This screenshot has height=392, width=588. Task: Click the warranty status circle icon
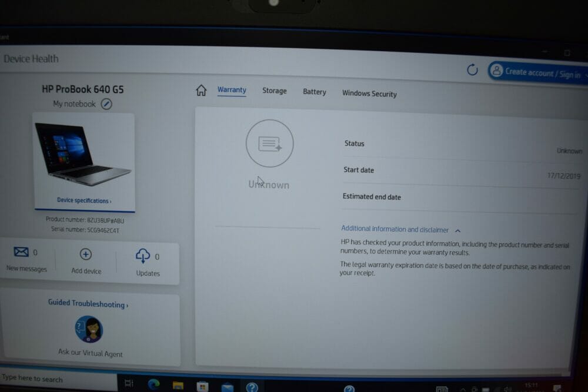(270, 143)
